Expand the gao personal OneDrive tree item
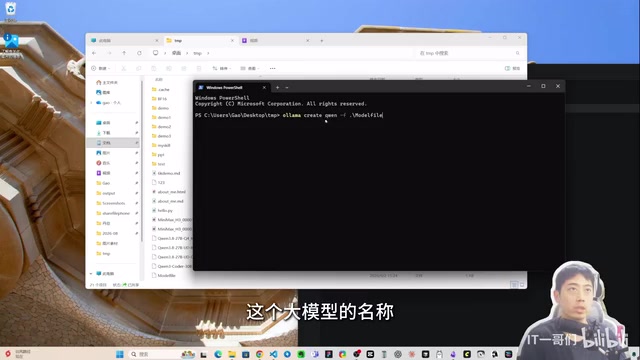Image resolution: width=640 pixels, height=360 pixels. click(91, 103)
